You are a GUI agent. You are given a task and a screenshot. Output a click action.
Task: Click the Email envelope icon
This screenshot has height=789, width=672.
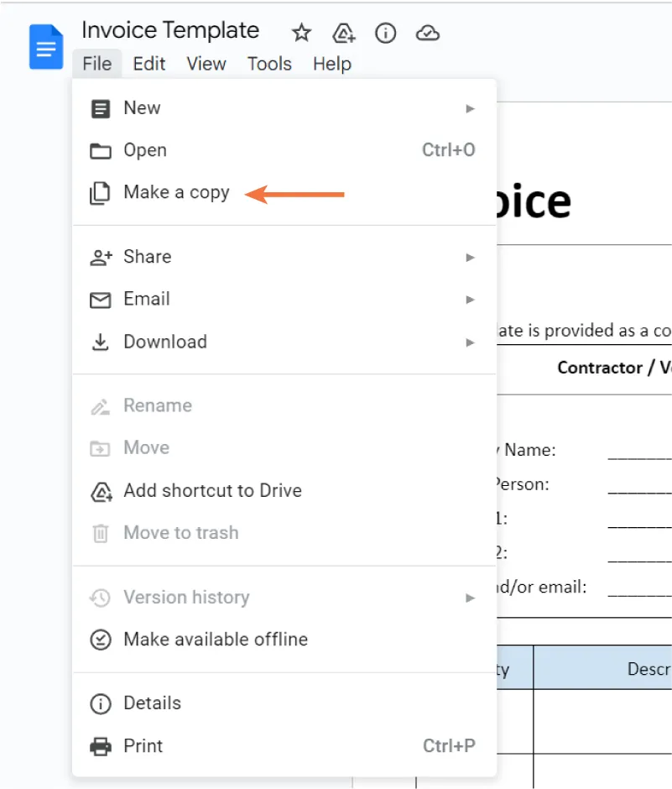click(101, 299)
